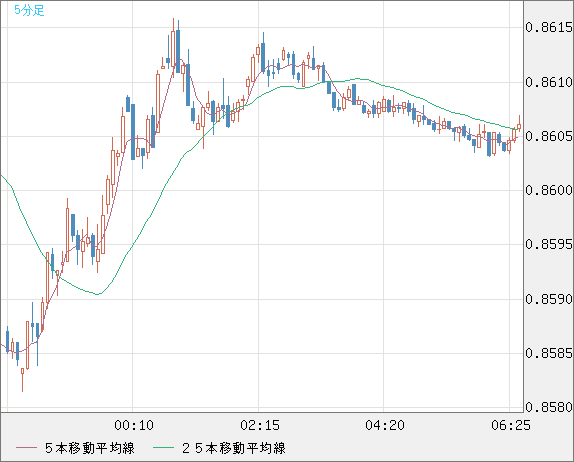The image size is (574, 462).
Task: Click the 25本移動平均線 legend label
Action: coord(234,448)
